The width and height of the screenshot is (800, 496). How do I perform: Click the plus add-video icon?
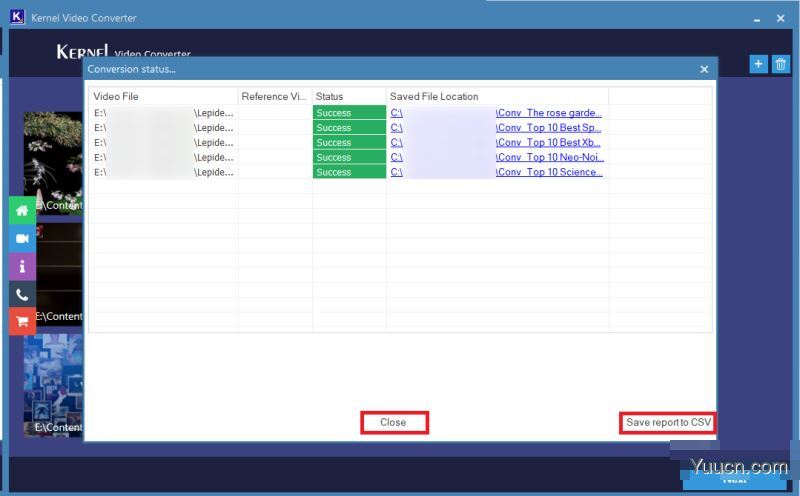click(x=758, y=64)
